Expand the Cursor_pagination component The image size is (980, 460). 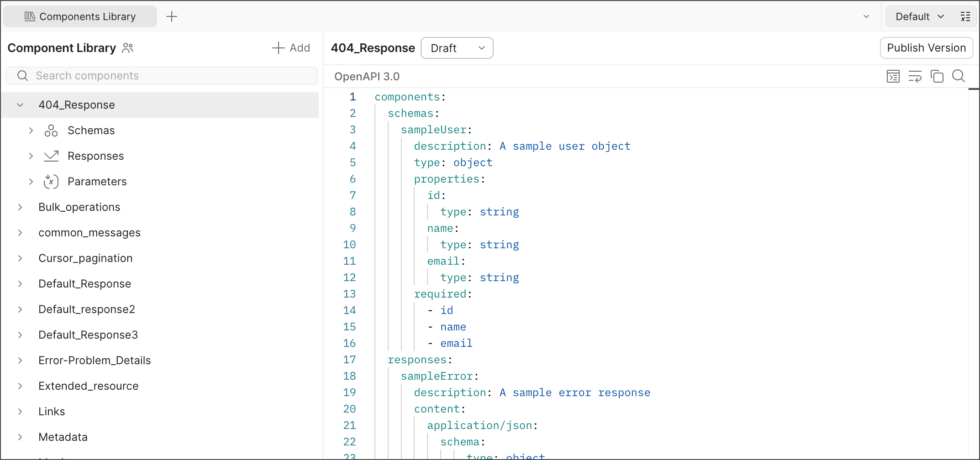click(20, 258)
